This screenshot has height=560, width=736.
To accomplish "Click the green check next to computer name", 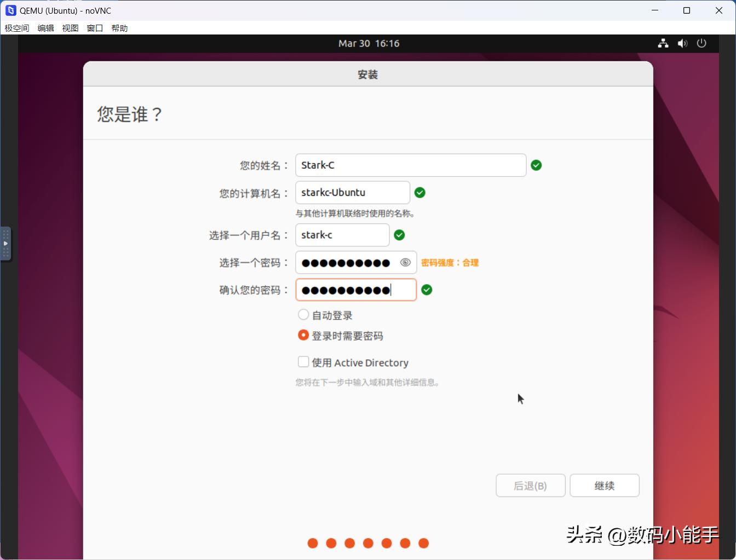I will coord(420,193).
